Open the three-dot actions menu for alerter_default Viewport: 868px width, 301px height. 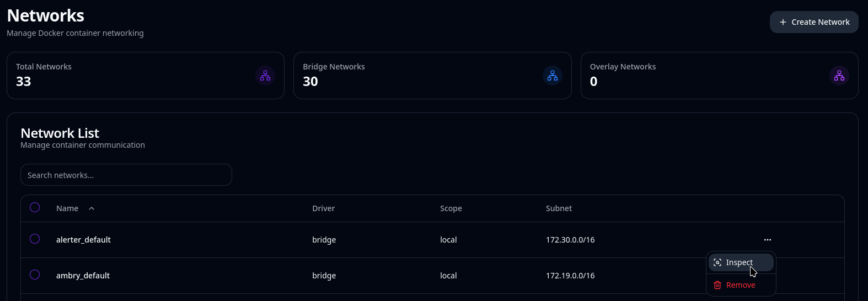[x=768, y=240]
